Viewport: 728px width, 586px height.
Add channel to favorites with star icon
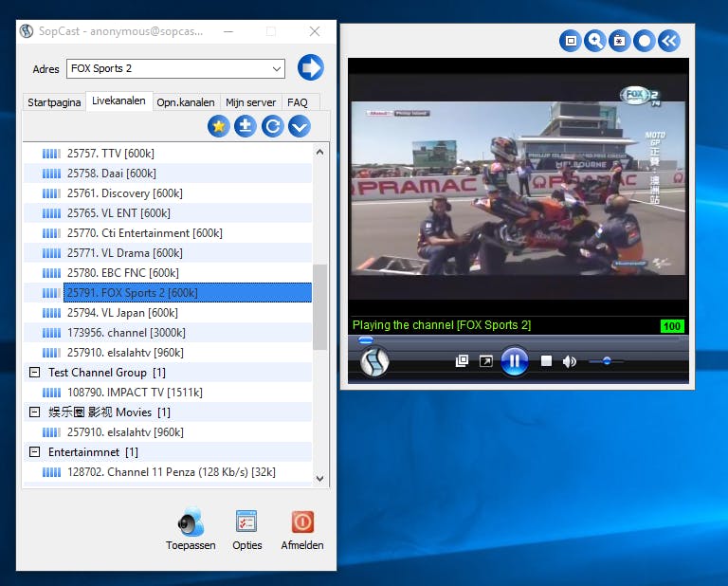tap(219, 126)
